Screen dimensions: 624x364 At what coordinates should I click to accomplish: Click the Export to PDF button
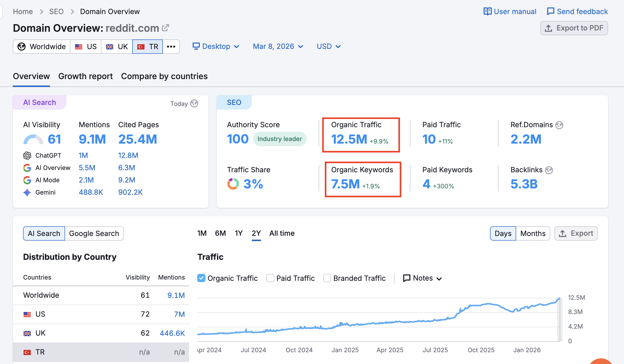[x=574, y=28]
